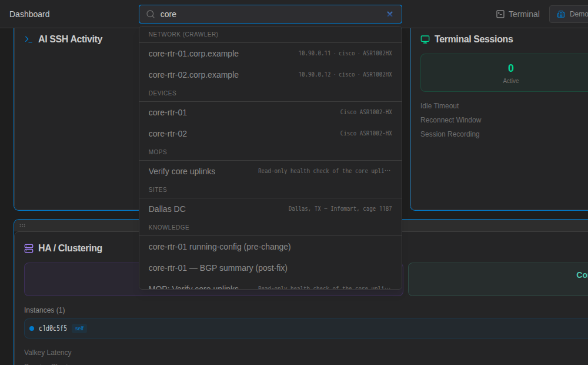Click Dallas, TX – Infomart, cage 1187 detail
Image resolution: width=588 pixels, height=365 pixels.
[x=340, y=208]
